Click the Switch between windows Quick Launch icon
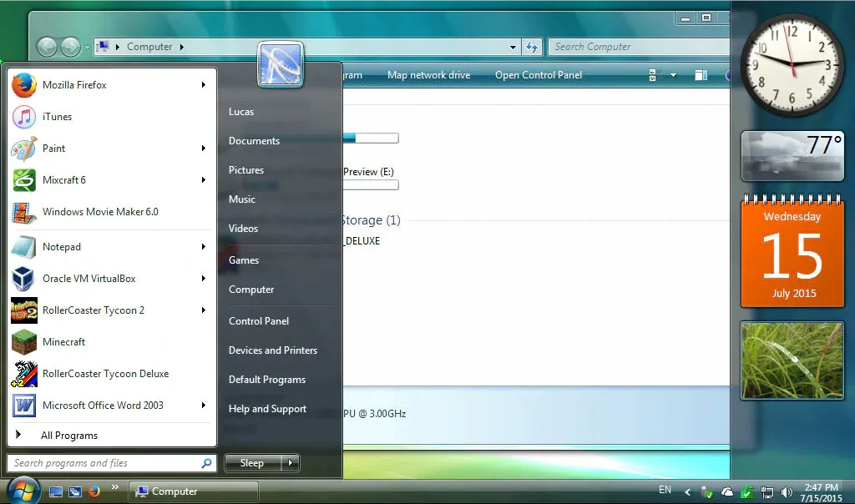 74,491
